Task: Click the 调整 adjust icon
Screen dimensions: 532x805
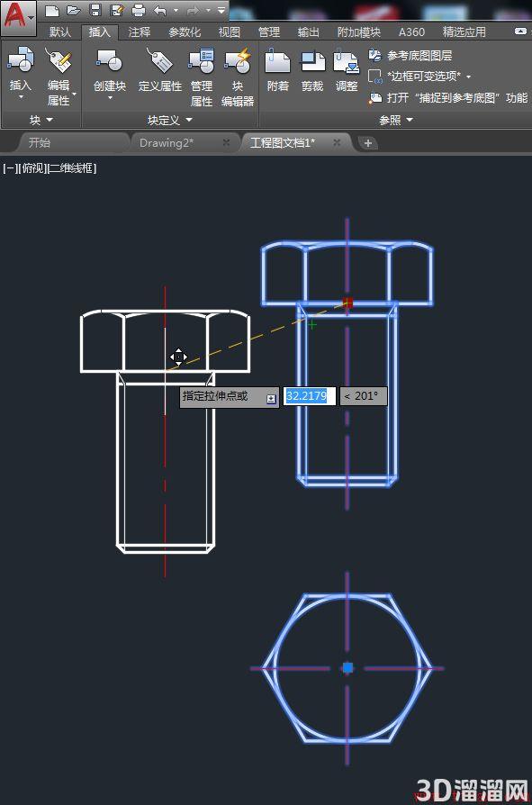Action: tap(347, 60)
